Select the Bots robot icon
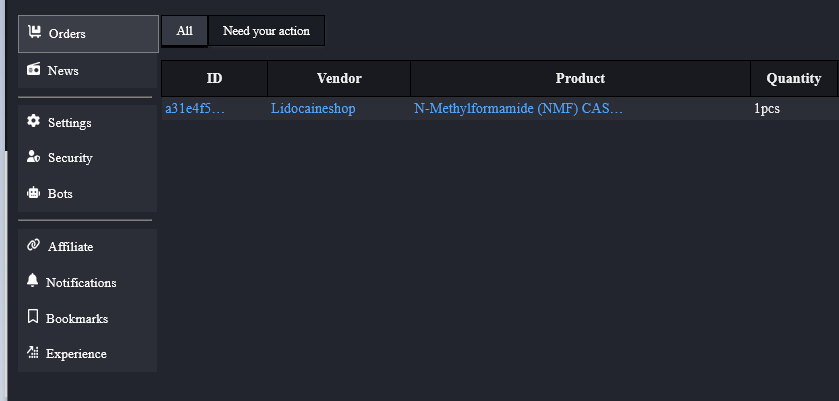Image resolution: width=839 pixels, height=401 pixels. (x=33, y=194)
